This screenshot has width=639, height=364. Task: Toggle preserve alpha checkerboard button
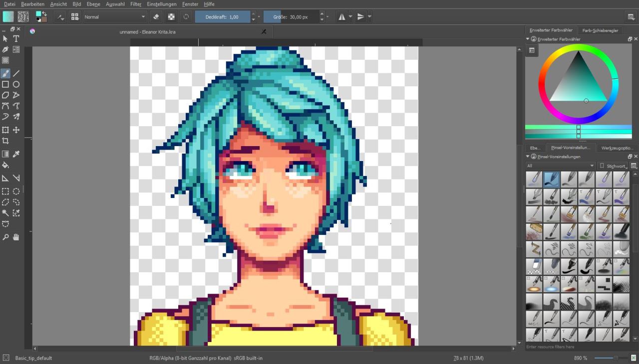coord(171,16)
